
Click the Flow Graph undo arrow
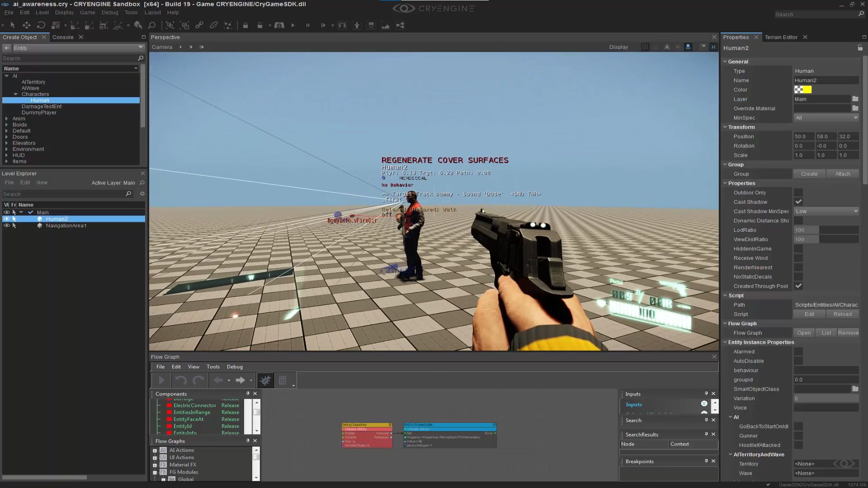pyautogui.click(x=181, y=380)
